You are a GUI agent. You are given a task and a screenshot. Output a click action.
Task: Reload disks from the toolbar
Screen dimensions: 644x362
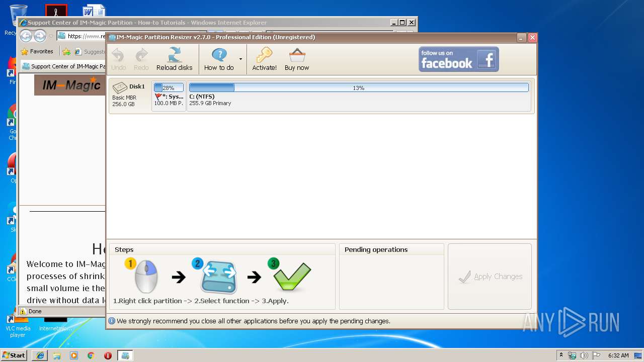coord(174,59)
